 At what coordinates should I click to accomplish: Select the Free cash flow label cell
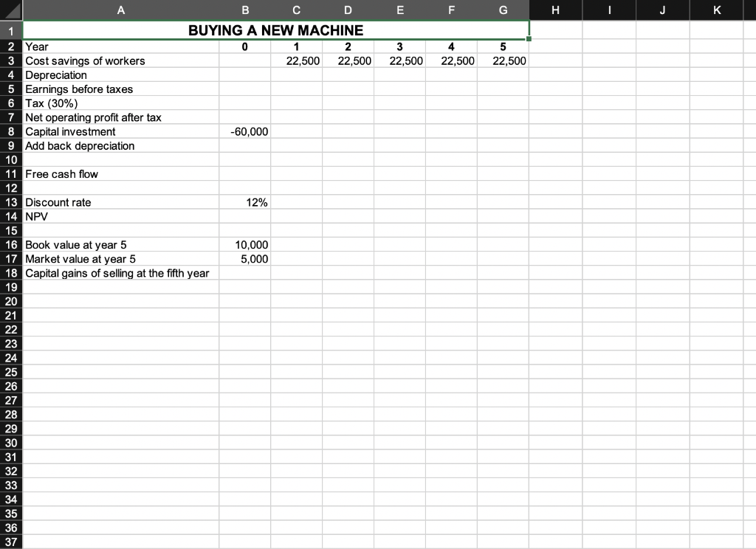[120, 174]
